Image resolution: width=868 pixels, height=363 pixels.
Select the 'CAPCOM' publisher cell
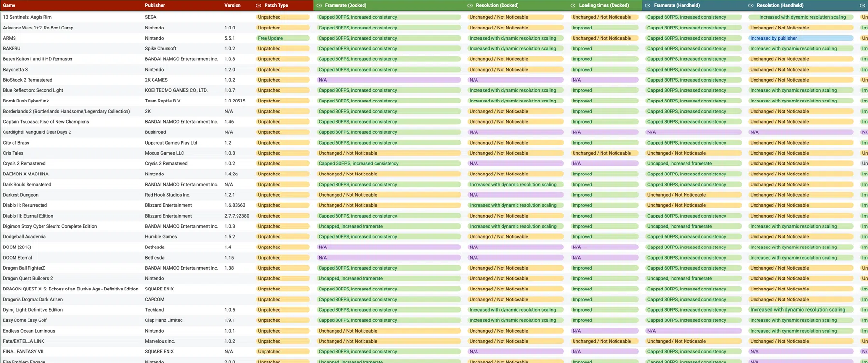[154, 300]
